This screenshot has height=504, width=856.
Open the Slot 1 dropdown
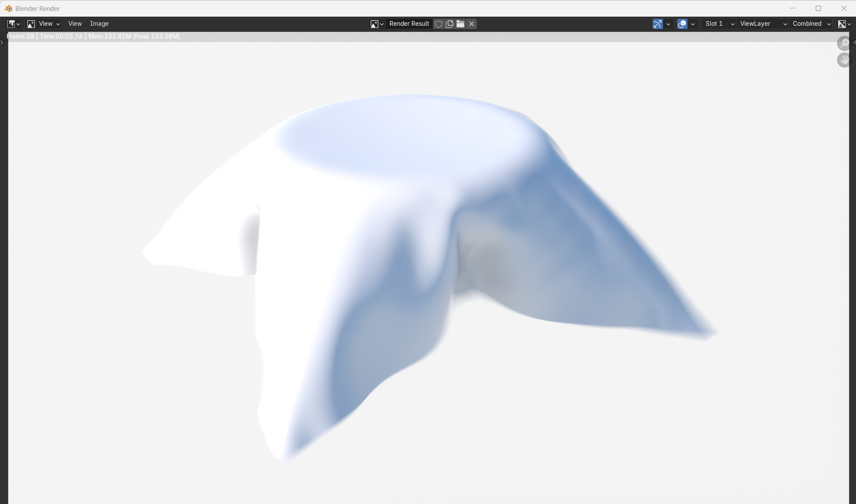(x=719, y=24)
